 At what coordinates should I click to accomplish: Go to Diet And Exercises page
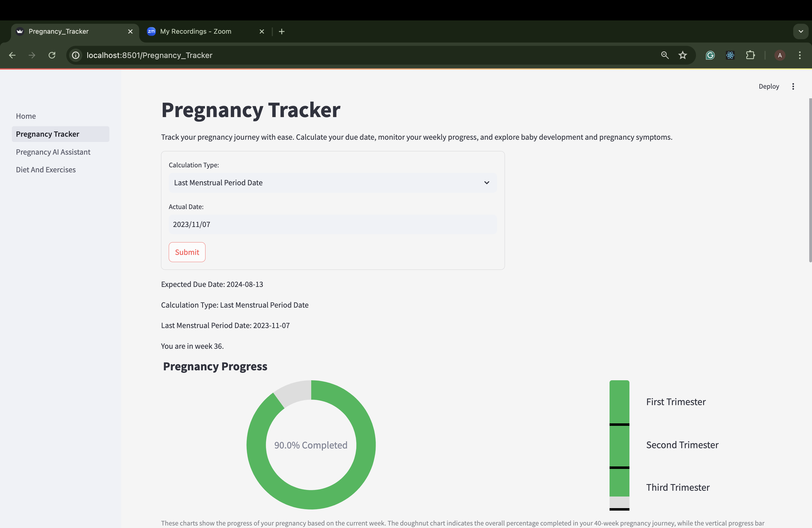46,170
